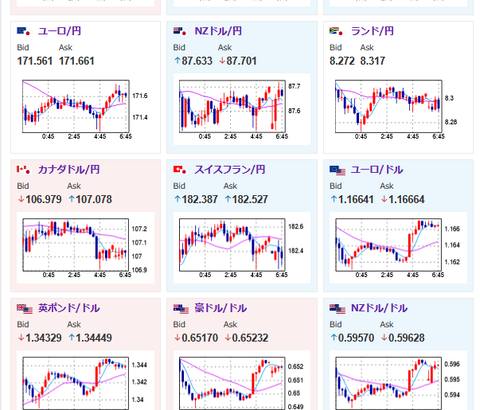
Task: Click the Australian Dollar/Dollar flag icon
Action: pos(181,309)
